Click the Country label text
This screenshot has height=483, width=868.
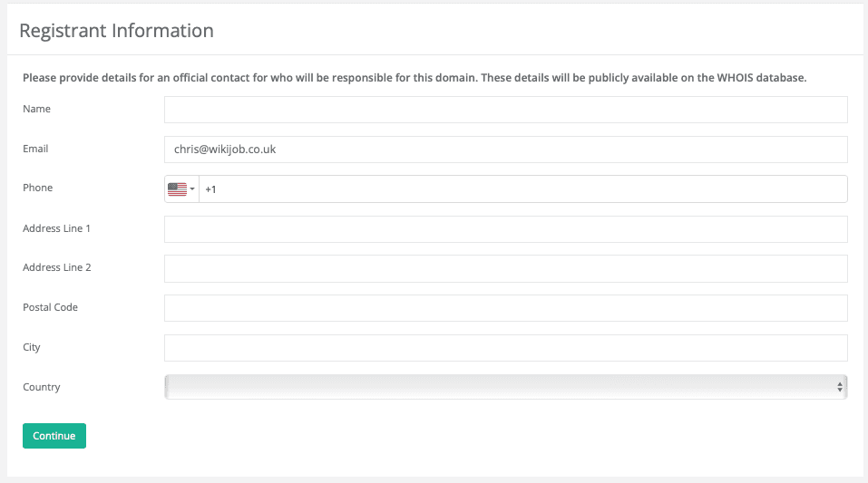[x=41, y=388]
